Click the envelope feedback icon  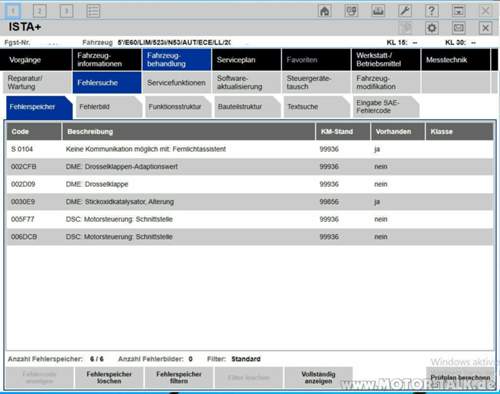(459, 28)
